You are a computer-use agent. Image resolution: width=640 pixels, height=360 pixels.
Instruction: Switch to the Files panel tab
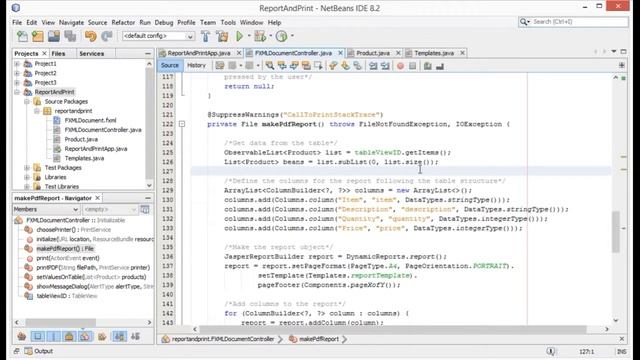tap(58, 53)
